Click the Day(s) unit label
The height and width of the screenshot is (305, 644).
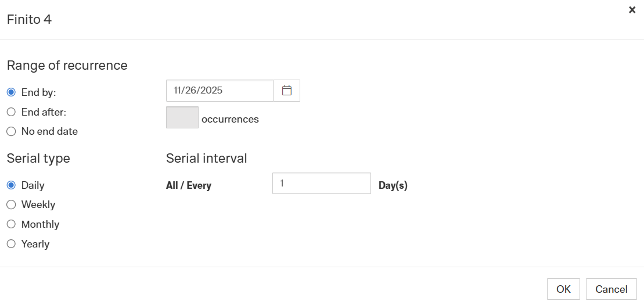(393, 186)
